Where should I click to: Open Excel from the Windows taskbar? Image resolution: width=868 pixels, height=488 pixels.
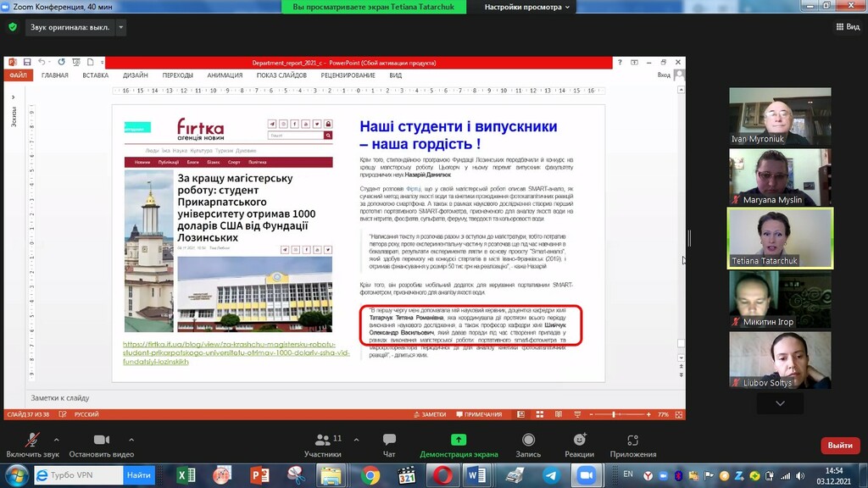pyautogui.click(x=186, y=475)
